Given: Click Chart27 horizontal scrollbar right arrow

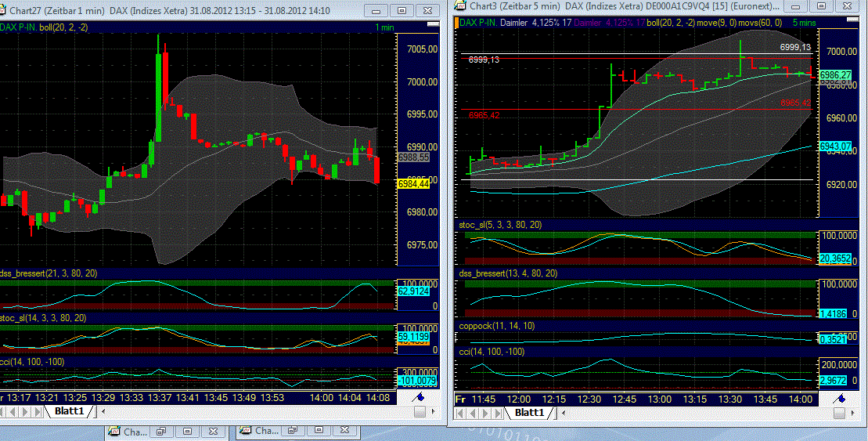Looking at the screenshot, I should tap(433, 412).
